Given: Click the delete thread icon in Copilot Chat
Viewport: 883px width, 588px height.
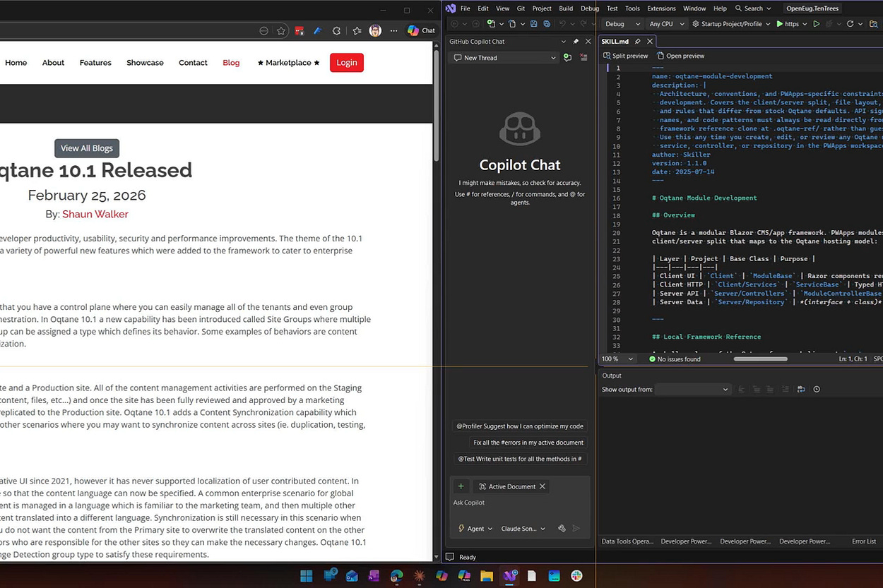Looking at the screenshot, I should [x=583, y=58].
